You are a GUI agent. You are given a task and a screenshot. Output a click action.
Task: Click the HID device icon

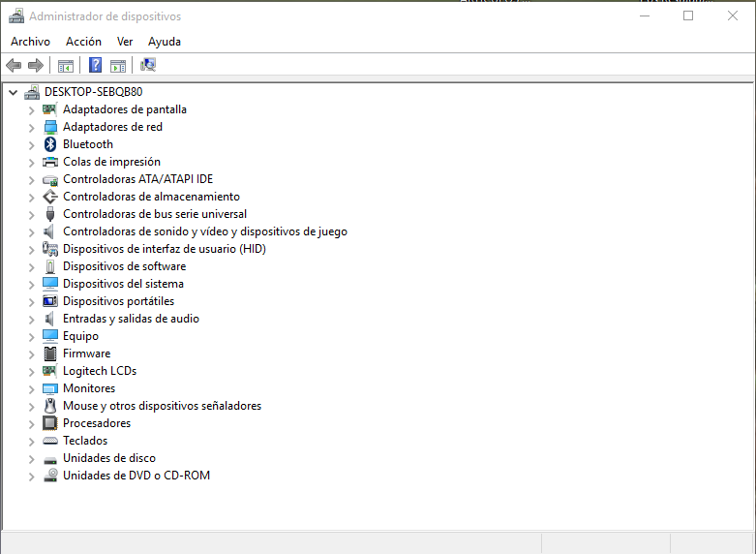[50, 249]
